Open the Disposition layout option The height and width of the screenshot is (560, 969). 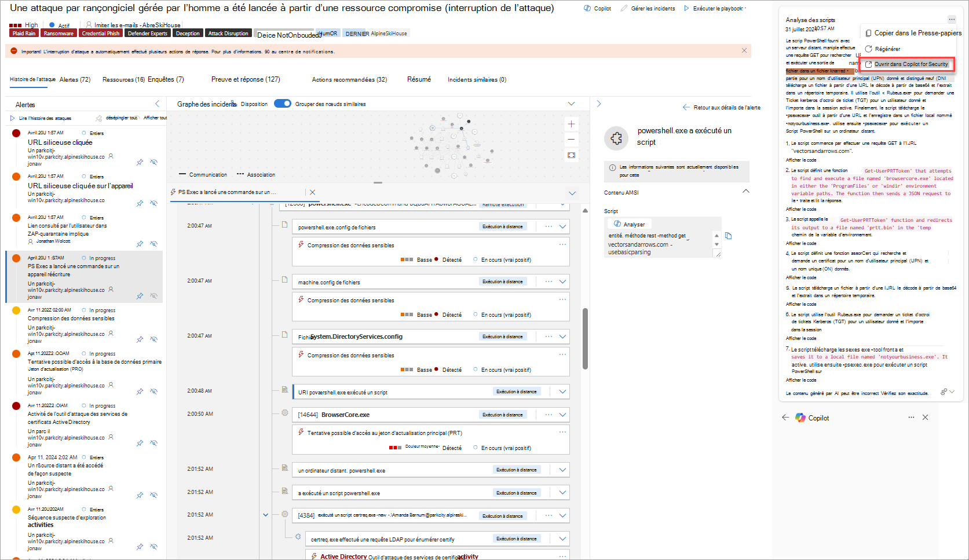(250, 104)
